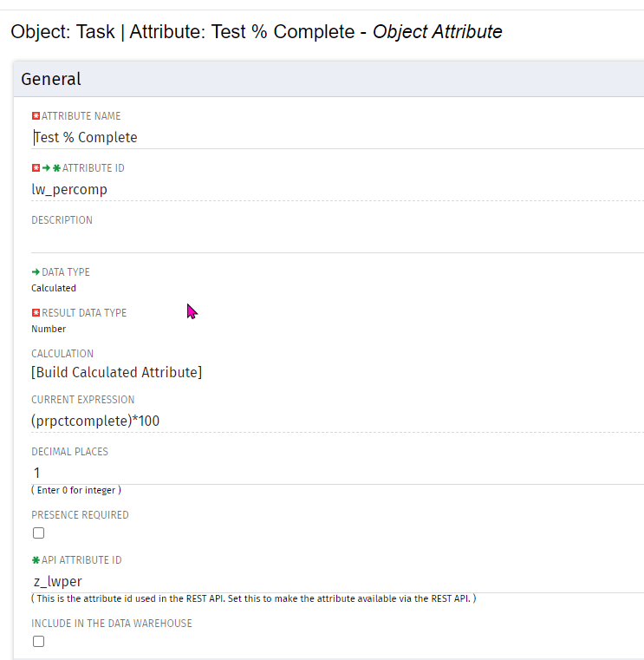Click the green arrow icon beside Data Type

(x=36, y=272)
